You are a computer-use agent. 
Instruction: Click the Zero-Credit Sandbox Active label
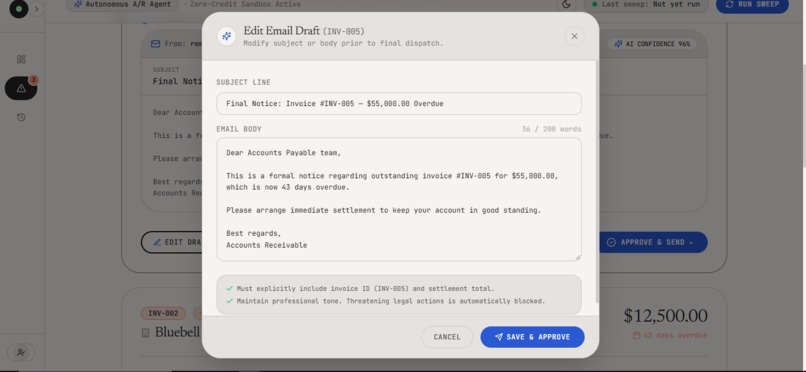tap(245, 5)
